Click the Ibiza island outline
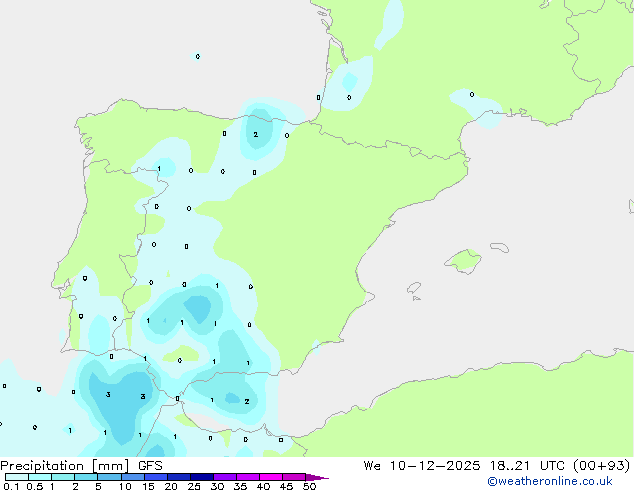634x490 pixels. click(414, 288)
